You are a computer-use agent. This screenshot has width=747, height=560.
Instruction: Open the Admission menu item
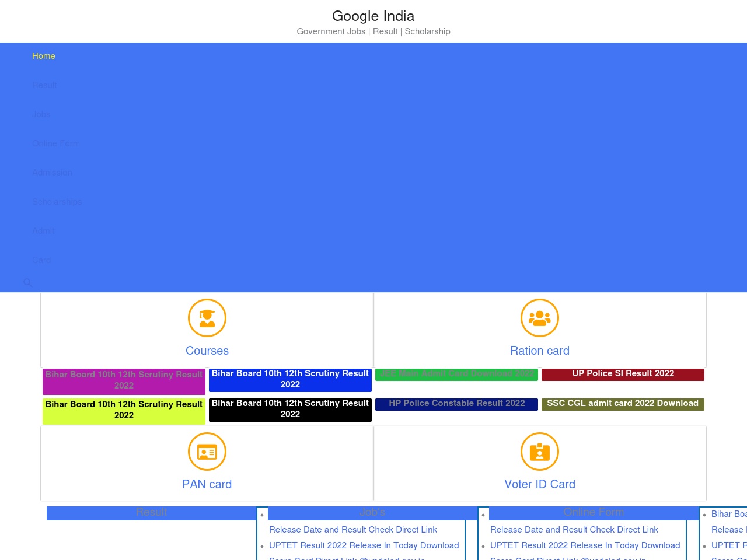click(53, 173)
